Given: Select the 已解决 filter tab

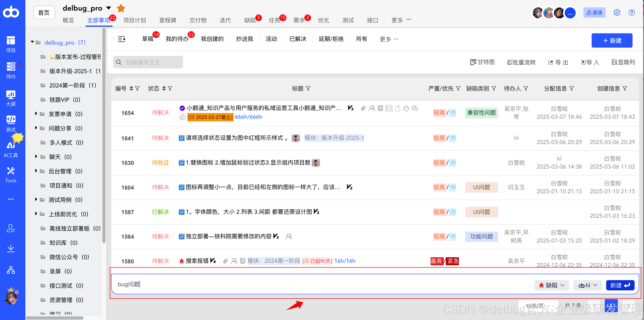Looking at the screenshot, I should pos(298,39).
